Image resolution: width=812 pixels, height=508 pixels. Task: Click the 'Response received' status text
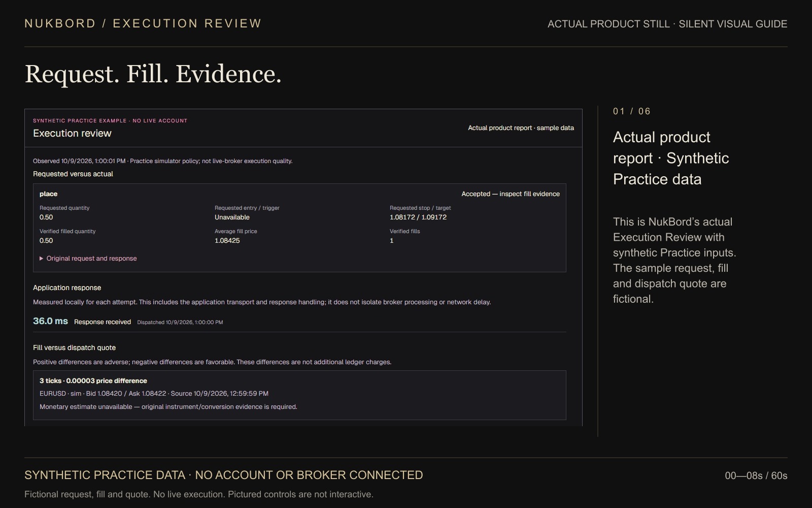pyautogui.click(x=103, y=322)
